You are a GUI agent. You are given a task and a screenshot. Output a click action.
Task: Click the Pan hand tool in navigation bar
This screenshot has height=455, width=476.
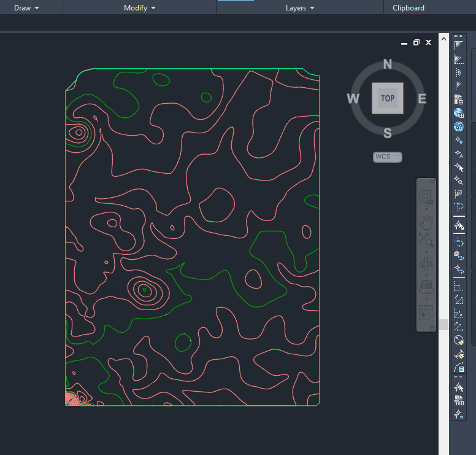tap(426, 220)
